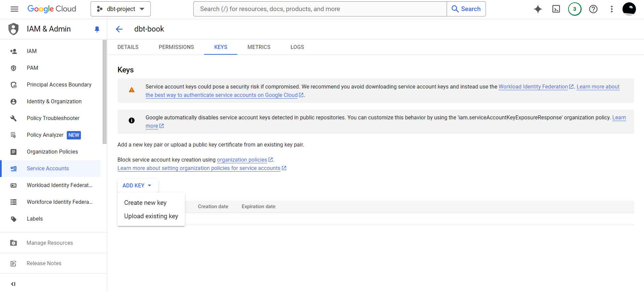The height and width of the screenshot is (292, 644).
Task: Click the Google Cloud logo
Action: coord(52,9)
